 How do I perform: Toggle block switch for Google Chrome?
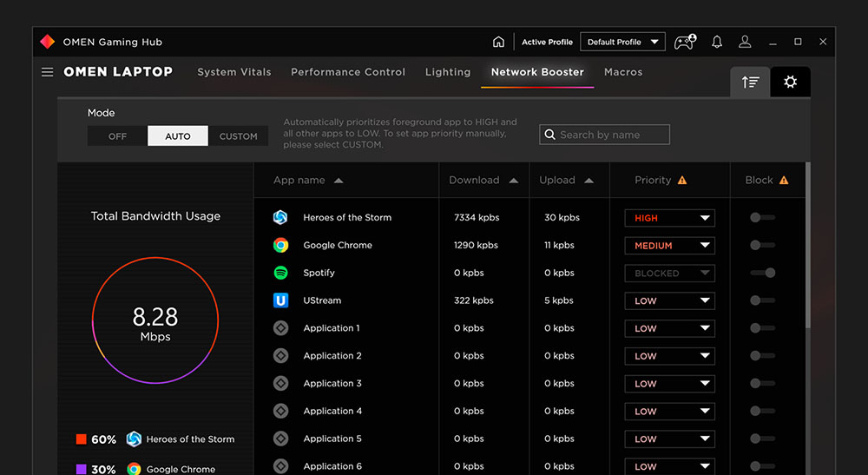click(762, 246)
